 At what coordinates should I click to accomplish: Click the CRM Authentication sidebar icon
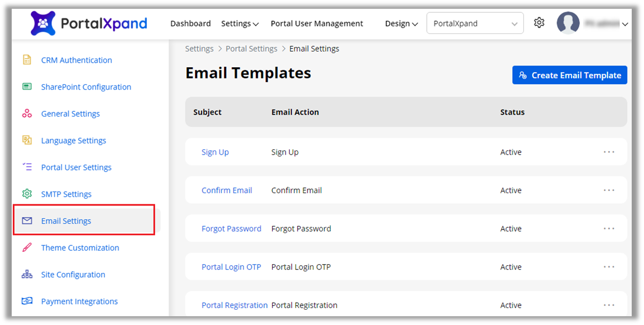pyautogui.click(x=27, y=60)
